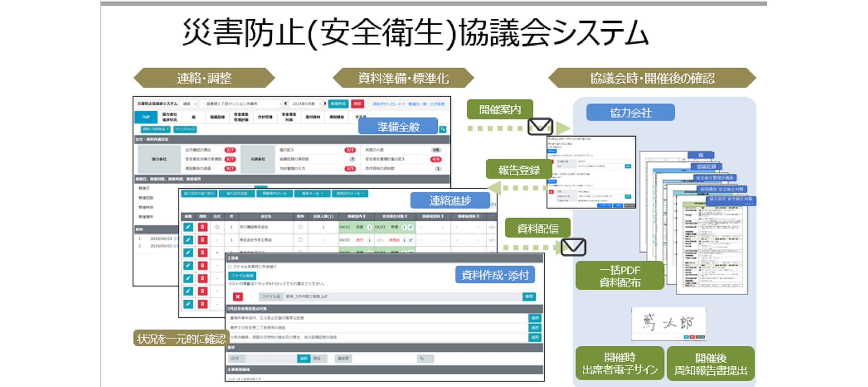Expand the 資料ダウンロード dropdown link
868x387 pixels.
(389, 104)
